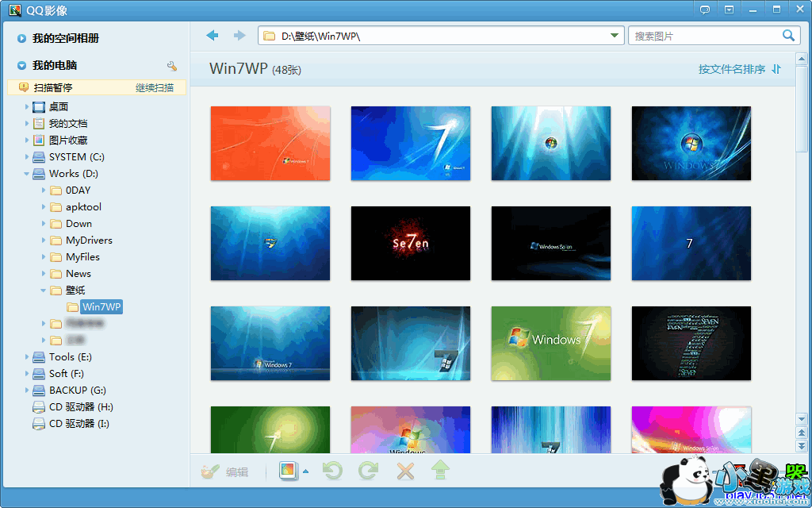This screenshot has width=812, height=508.
Task: Expand the BACKUP (G:) node
Action: (x=27, y=390)
